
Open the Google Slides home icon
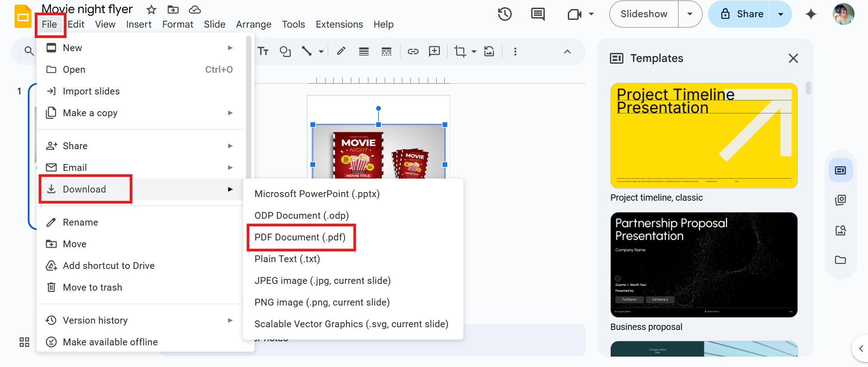(x=23, y=17)
